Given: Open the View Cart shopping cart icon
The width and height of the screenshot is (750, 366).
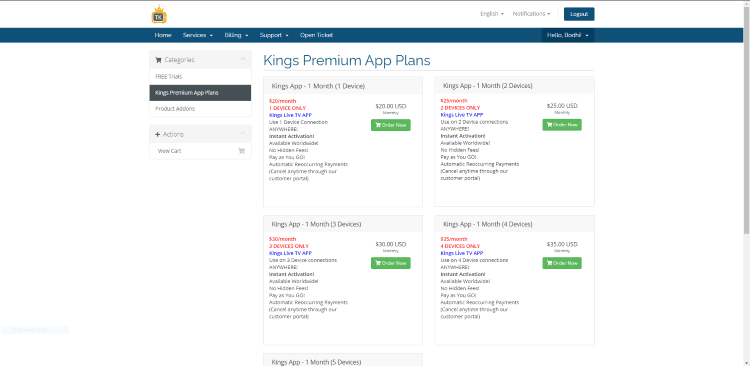Looking at the screenshot, I should click(242, 151).
